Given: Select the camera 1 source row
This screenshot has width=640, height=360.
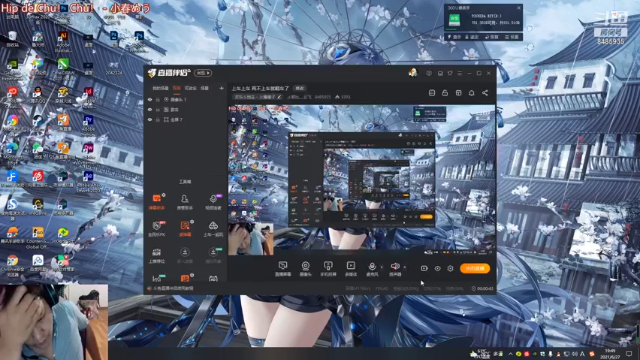Looking at the screenshot, I should tap(185, 100).
